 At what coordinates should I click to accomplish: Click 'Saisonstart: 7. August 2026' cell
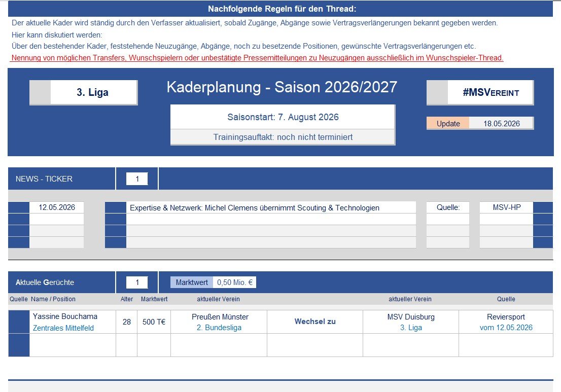283,117
